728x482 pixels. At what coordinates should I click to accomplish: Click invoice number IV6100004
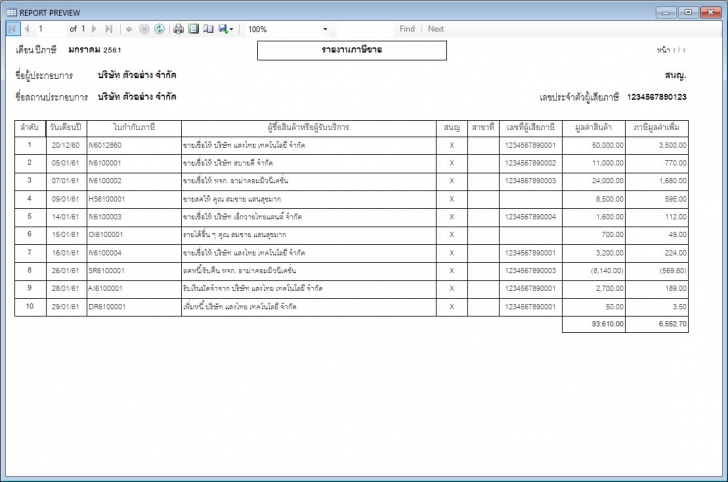[x=105, y=253]
